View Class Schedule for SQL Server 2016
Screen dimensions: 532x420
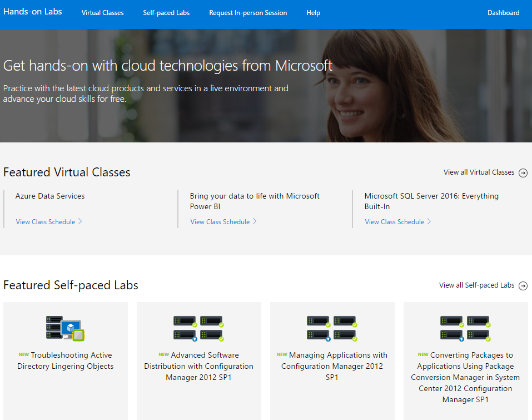[394, 222]
